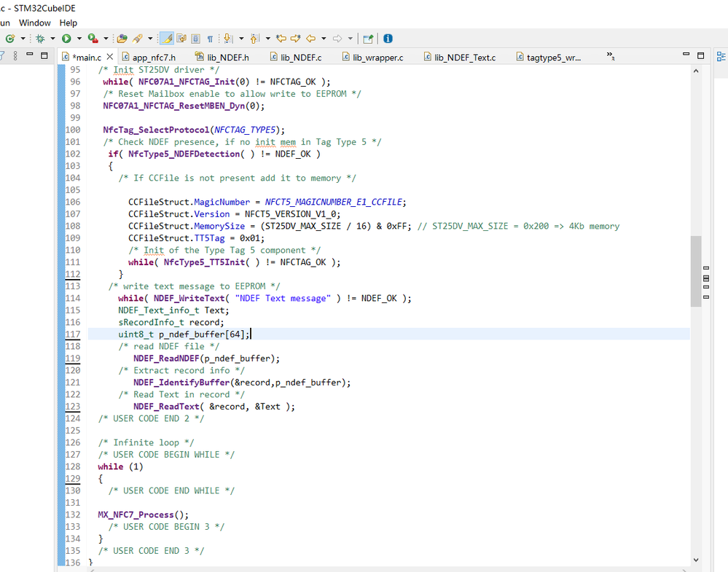Close the *main.c tab
The height and width of the screenshot is (572, 728).
pos(110,57)
